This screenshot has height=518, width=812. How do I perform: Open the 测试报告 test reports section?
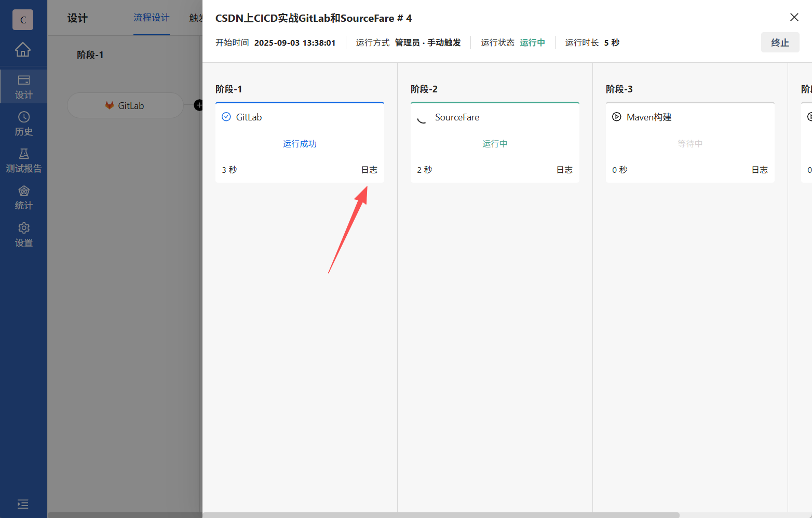[23, 160]
